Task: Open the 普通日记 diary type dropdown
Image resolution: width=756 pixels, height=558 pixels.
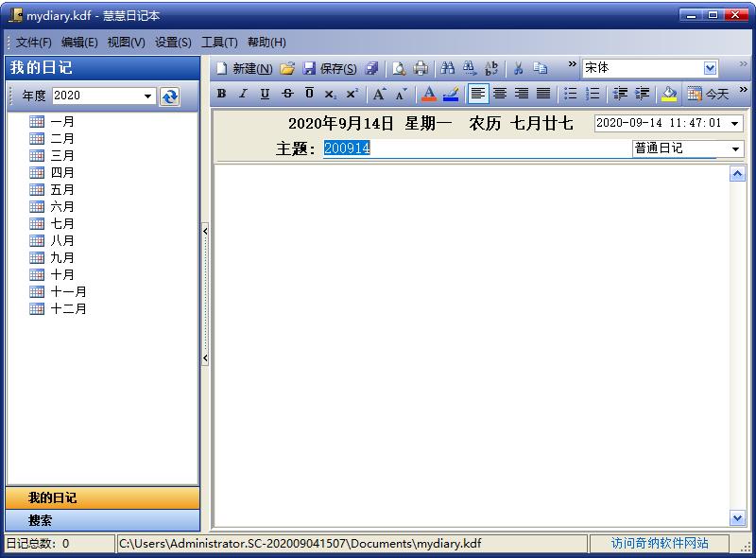Action: (x=736, y=148)
